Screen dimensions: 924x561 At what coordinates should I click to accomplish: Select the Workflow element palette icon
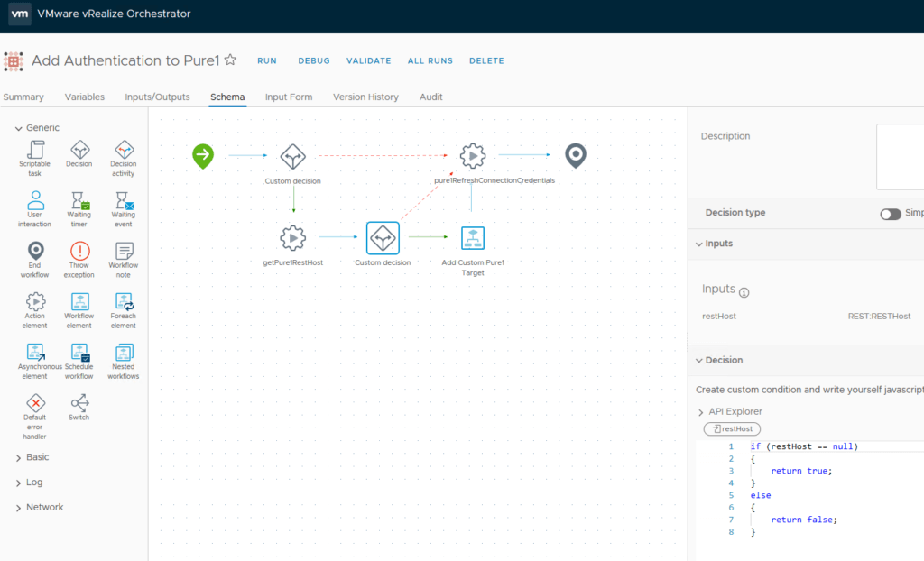(79, 302)
